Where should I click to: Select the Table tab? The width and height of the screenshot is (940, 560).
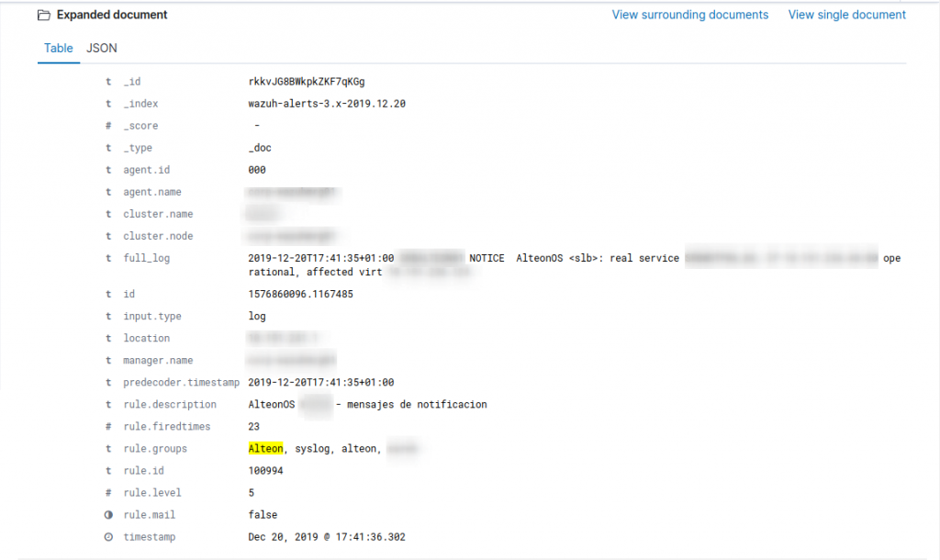[x=58, y=48]
